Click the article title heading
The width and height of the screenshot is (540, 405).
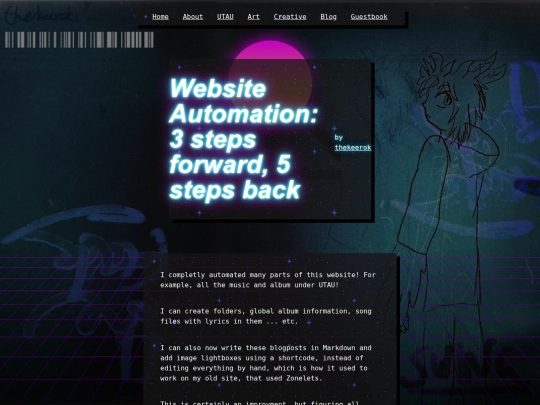coord(243,139)
